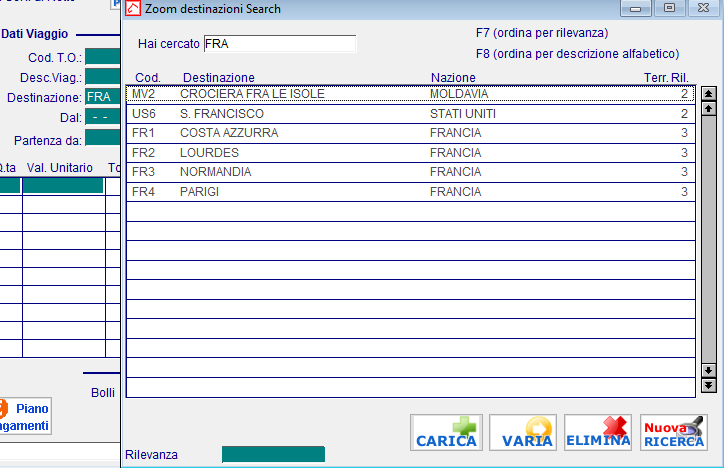Click the Desc.Viag. field in background window
724x468 pixels.
point(103,77)
